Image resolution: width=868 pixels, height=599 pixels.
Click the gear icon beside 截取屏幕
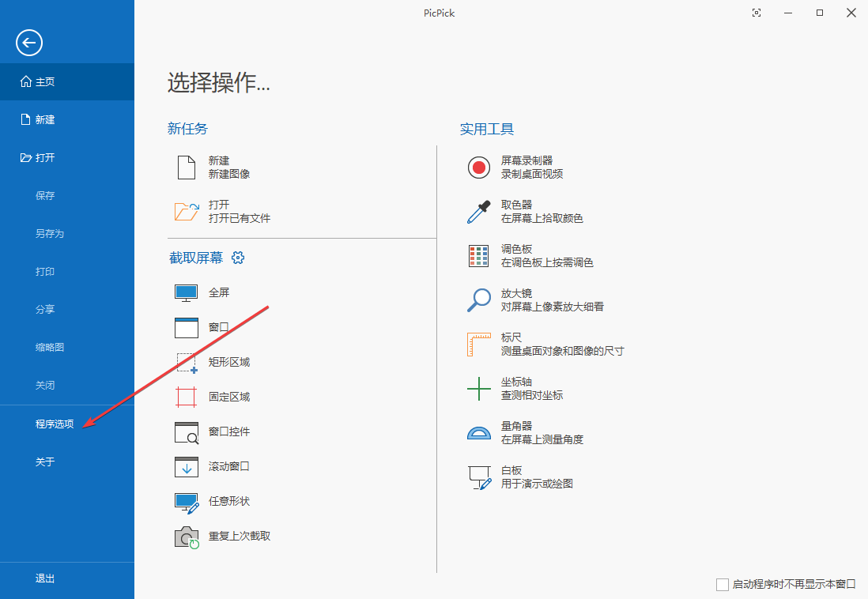(x=238, y=257)
